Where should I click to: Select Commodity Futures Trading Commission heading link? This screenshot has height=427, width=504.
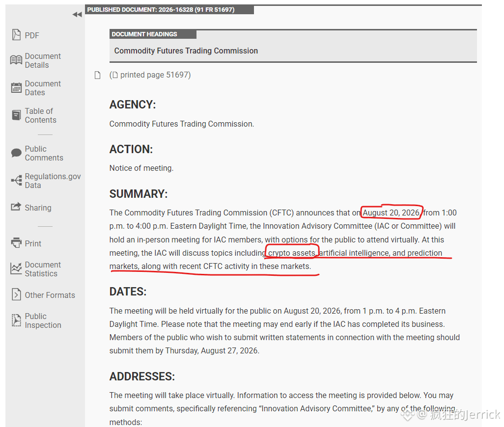click(x=186, y=51)
